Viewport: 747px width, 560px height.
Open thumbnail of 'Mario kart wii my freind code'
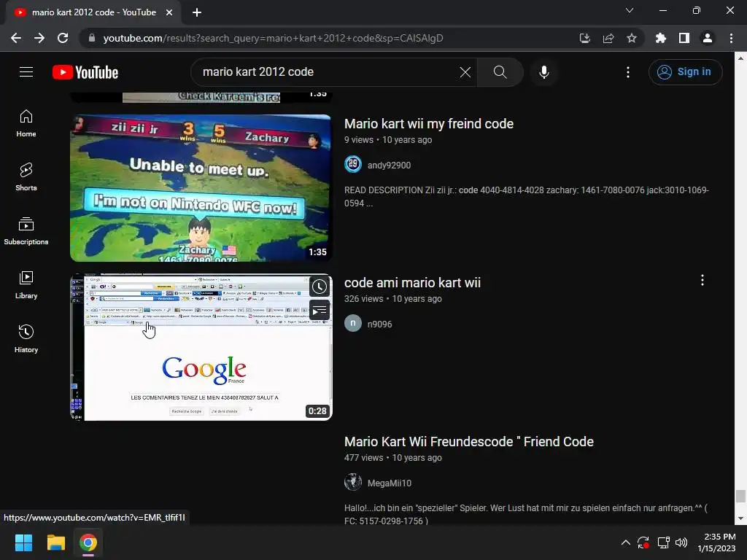point(201,187)
